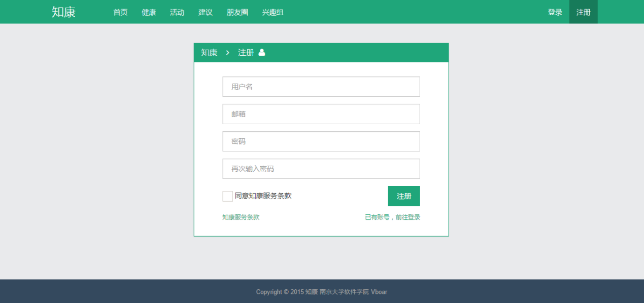Click 知康 breadcrumb in the panel header

[209, 53]
